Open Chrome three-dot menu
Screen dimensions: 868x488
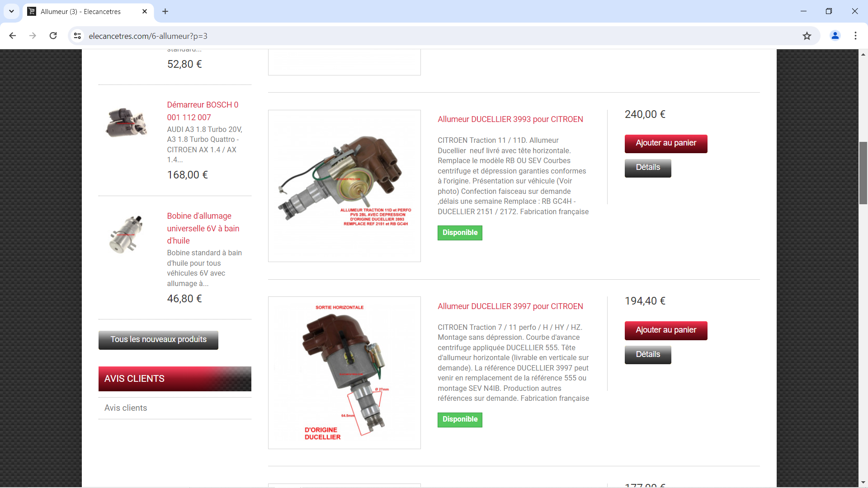tap(855, 36)
